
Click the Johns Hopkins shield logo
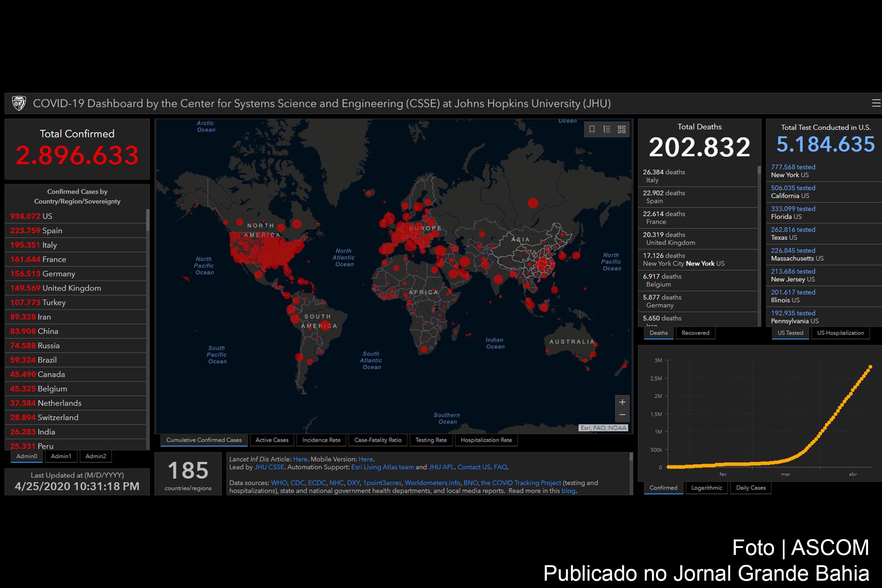tap(19, 103)
